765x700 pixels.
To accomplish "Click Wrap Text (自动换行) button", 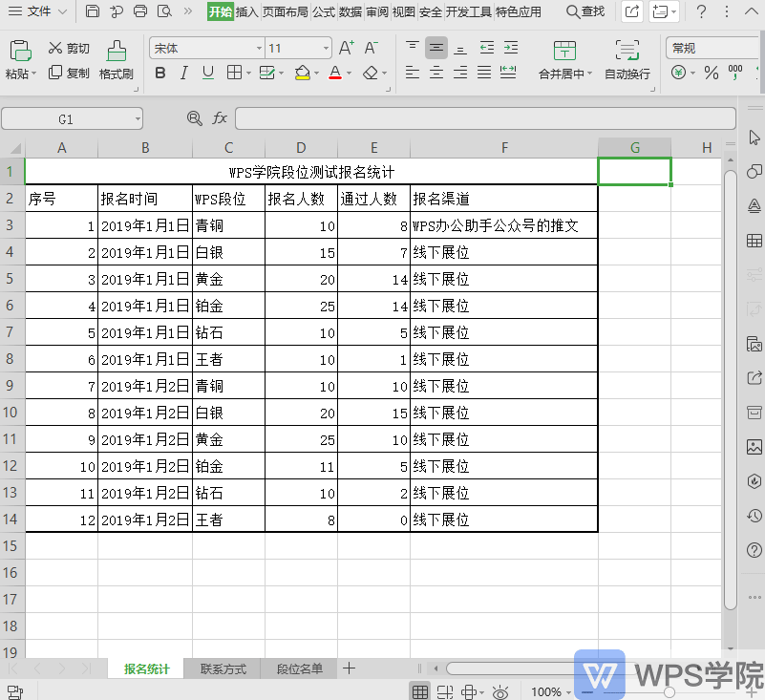I will pyautogui.click(x=627, y=60).
